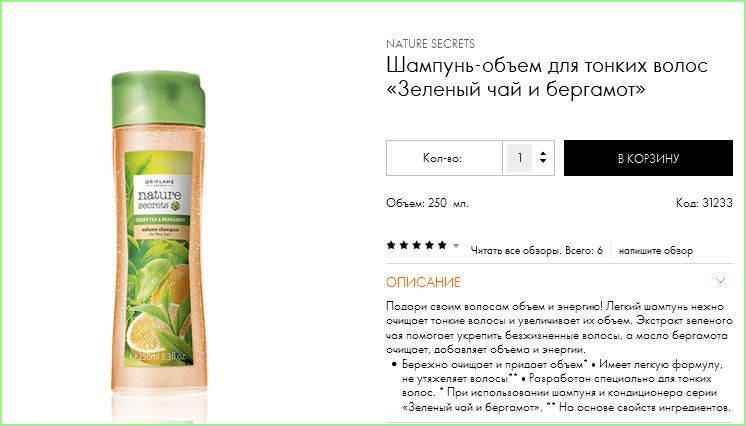Decrease quantity with the down arrow
Viewport: 746px width, 426px height.
pos(543,161)
